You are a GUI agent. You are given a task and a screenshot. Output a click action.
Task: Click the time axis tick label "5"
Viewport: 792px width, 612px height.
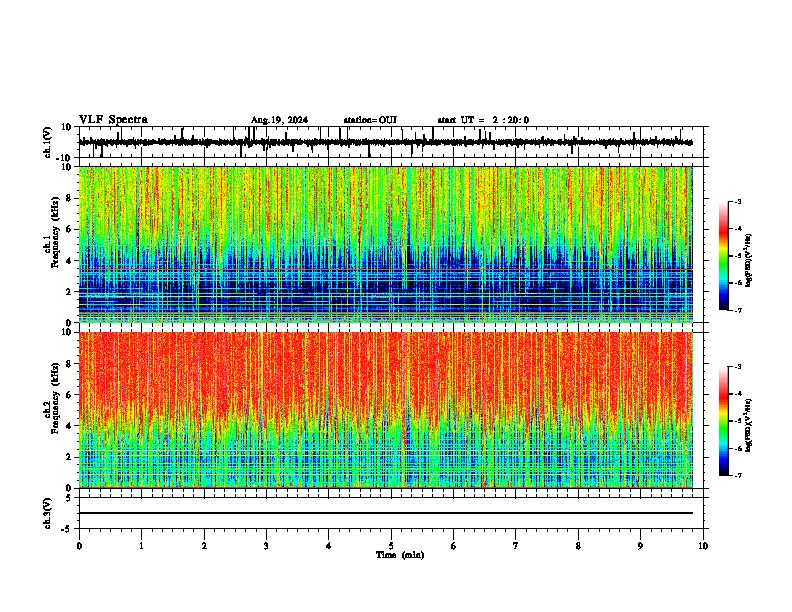(391, 546)
